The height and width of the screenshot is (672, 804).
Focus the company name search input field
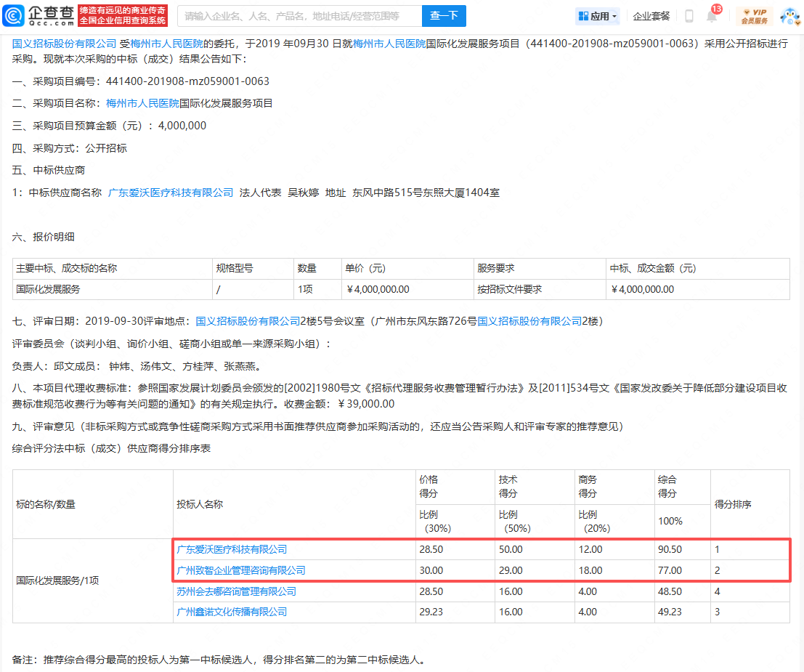coord(299,16)
